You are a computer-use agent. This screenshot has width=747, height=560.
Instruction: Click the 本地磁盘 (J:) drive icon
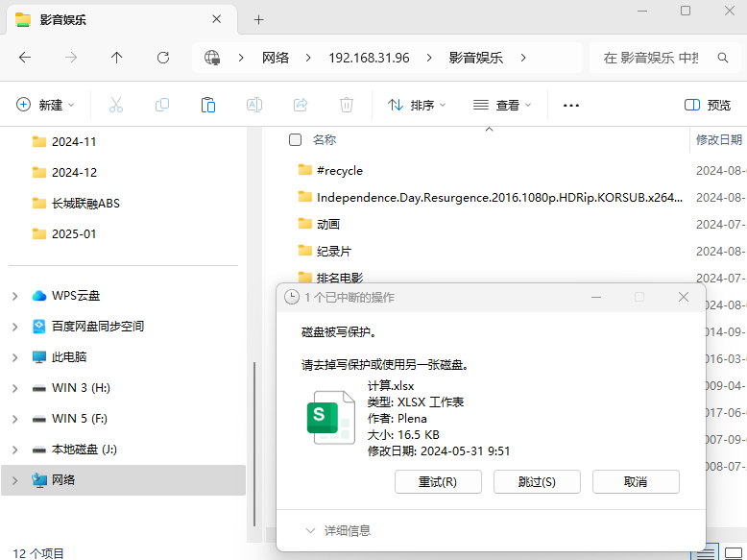(x=39, y=450)
